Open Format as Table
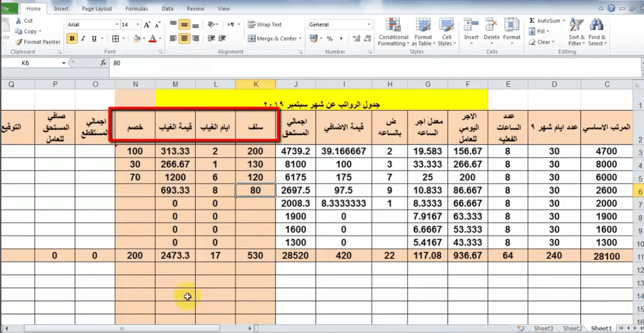The height and width of the screenshot is (333, 644). tap(423, 32)
